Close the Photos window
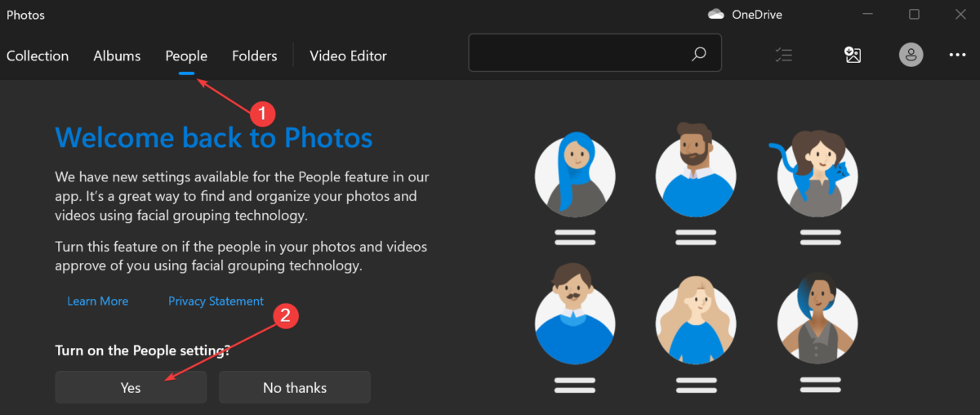Image resolution: width=980 pixels, height=415 pixels. [960, 15]
